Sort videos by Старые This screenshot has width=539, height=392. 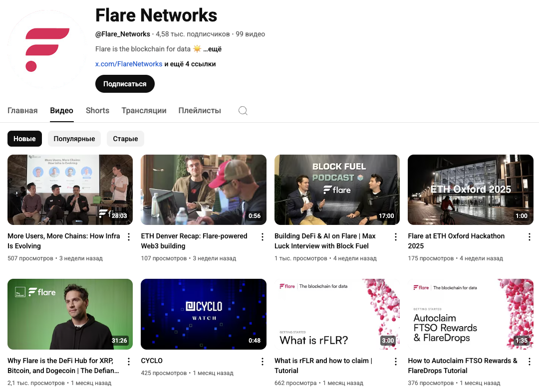(125, 139)
